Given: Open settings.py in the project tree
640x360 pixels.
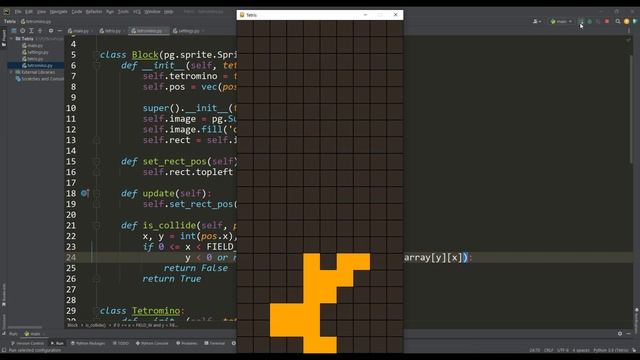Looking at the screenshot, I should [36, 52].
